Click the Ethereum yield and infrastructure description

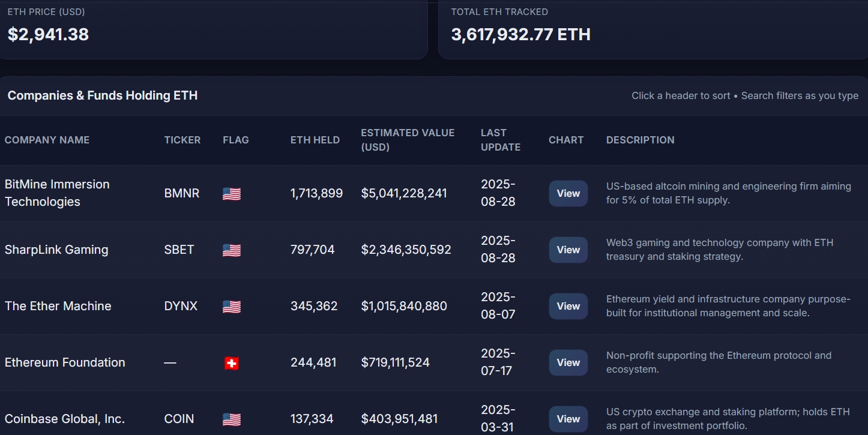[x=728, y=306]
